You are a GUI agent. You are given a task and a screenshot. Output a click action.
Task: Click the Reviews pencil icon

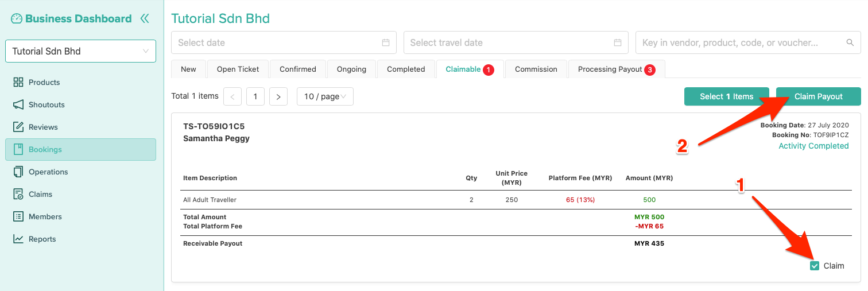(18, 127)
